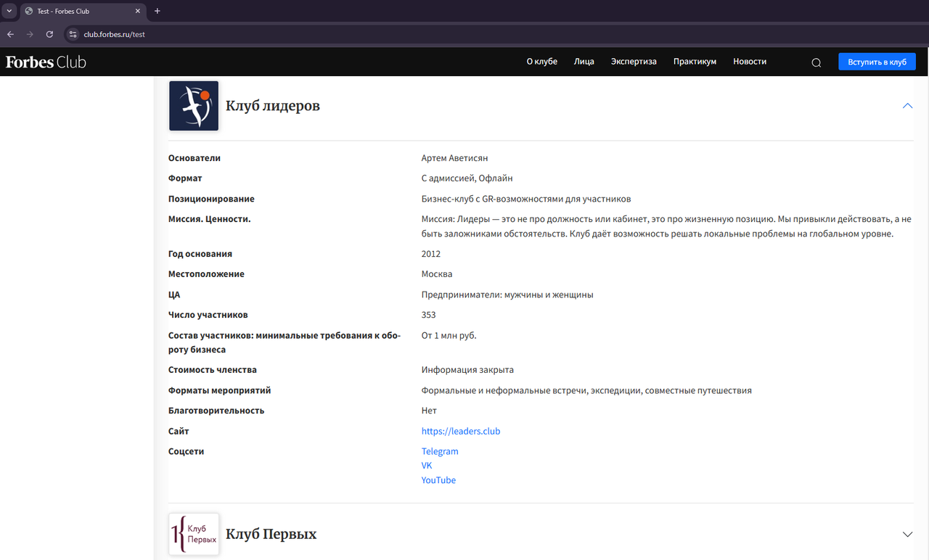929x560 pixels.
Task: Open a new browser tab
Action: point(157,11)
